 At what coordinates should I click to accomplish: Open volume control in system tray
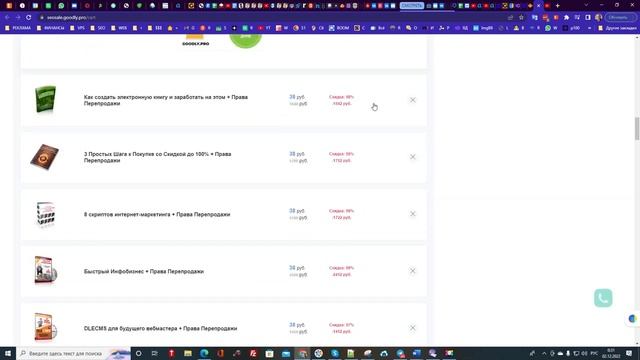coord(584,353)
